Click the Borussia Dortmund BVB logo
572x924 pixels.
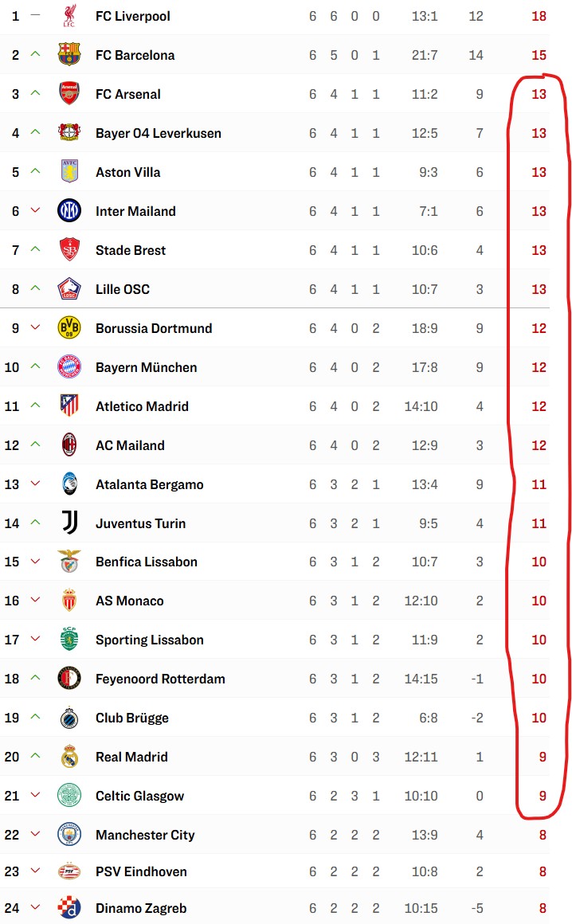pos(69,328)
